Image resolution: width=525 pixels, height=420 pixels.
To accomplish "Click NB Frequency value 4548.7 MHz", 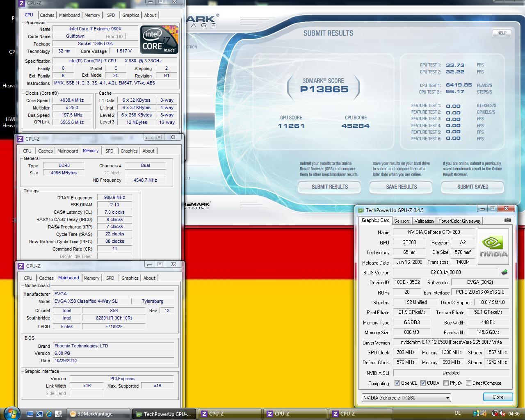I will (145, 180).
